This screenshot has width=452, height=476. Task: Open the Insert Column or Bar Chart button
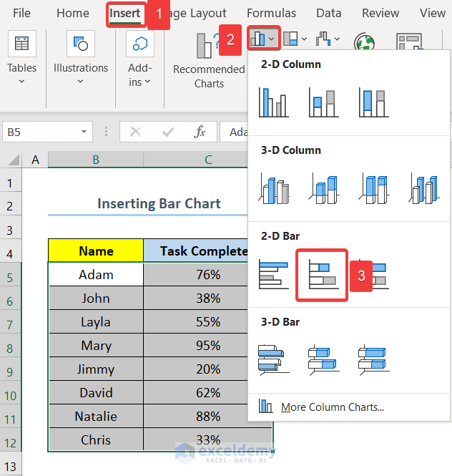[263, 38]
